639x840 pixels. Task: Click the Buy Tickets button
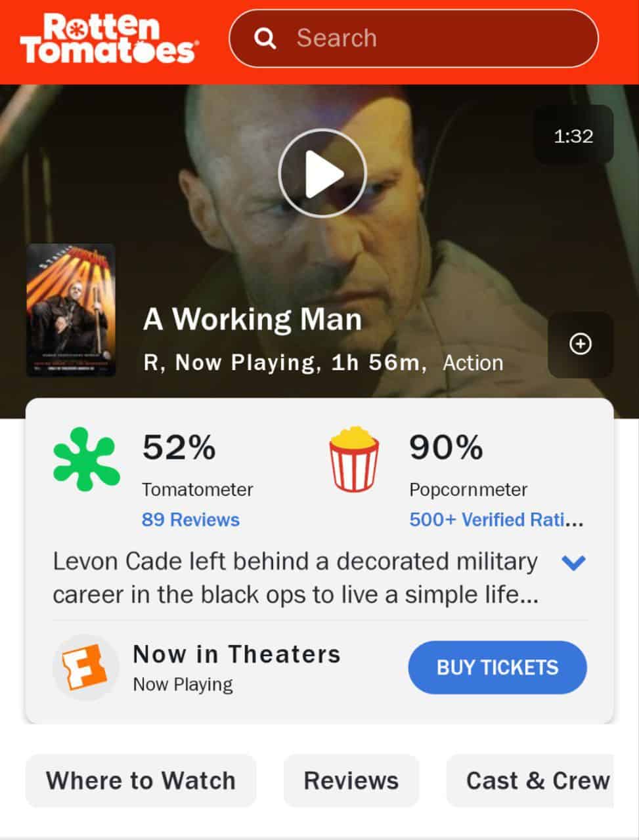pos(498,667)
